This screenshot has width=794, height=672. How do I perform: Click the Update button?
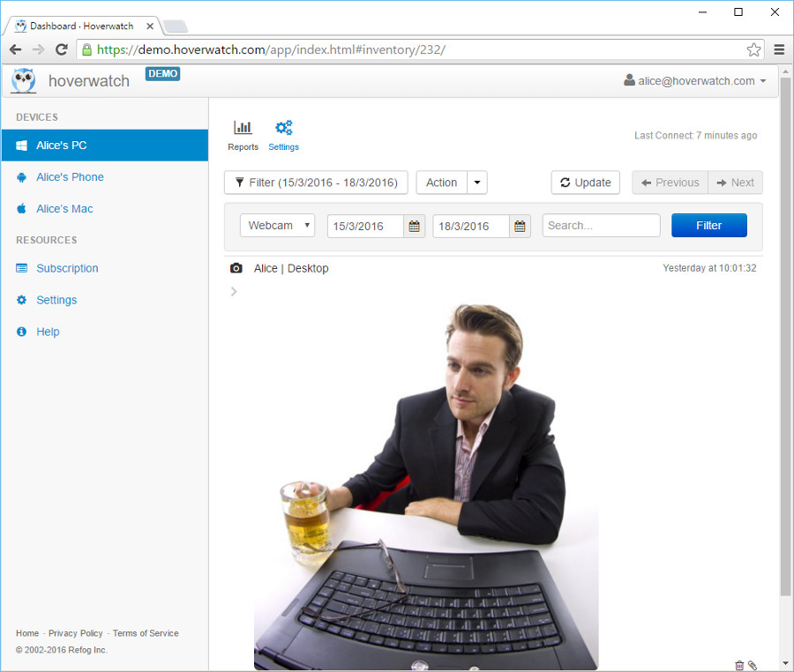pos(586,183)
